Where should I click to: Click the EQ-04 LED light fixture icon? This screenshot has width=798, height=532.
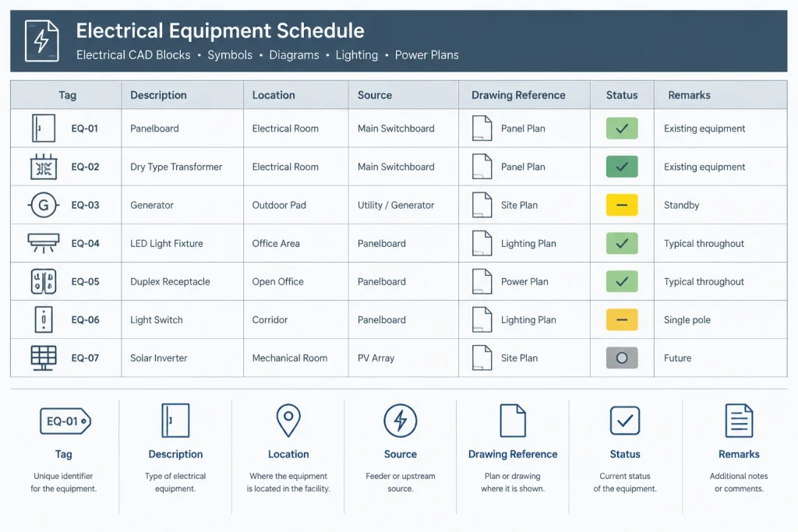click(x=44, y=243)
